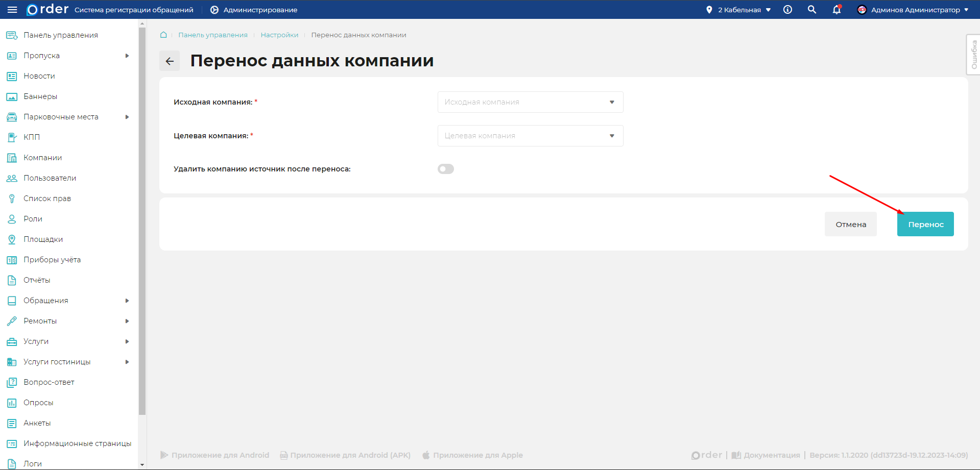
Task: Open the Приборы учёта icon
Action: click(x=12, y=259)
